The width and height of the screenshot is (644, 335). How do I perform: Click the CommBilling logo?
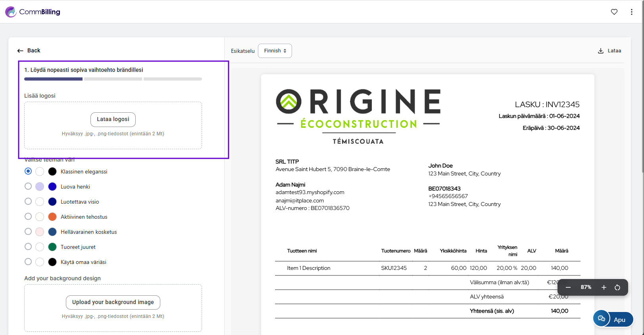(33, 12)
